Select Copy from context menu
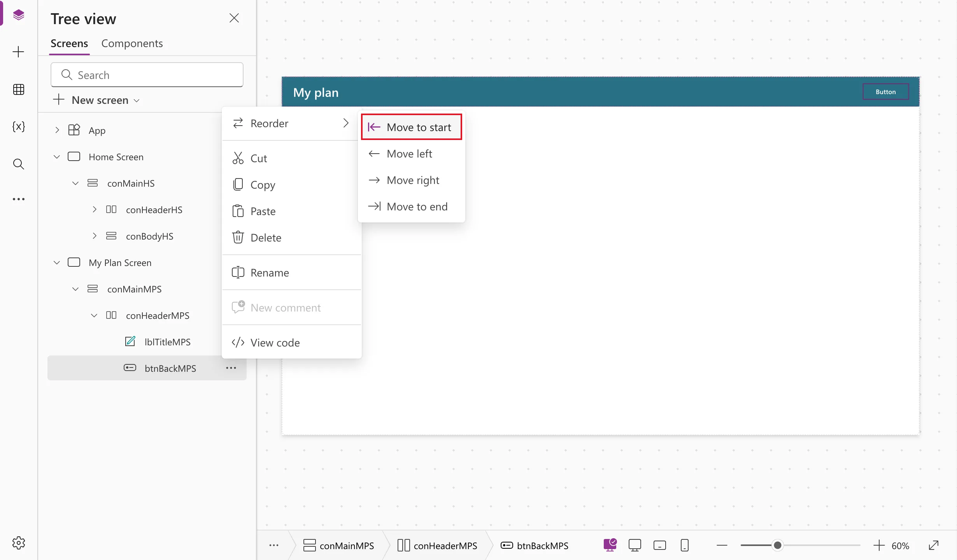 pos(291,185)
